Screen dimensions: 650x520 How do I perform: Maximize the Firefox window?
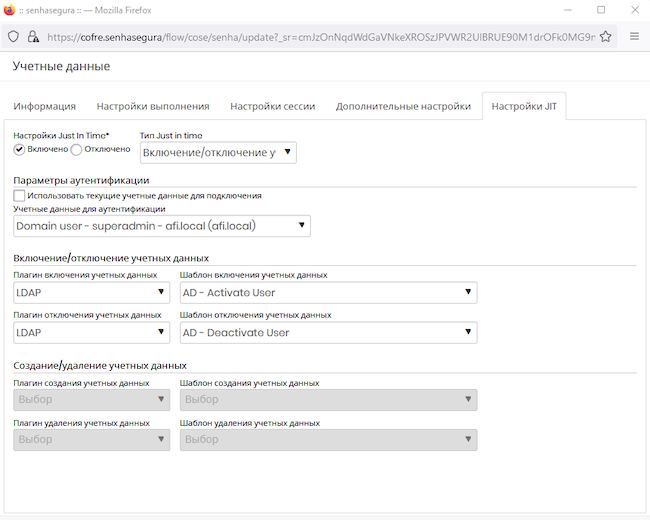pyautogui.click(x=601, y=9)
